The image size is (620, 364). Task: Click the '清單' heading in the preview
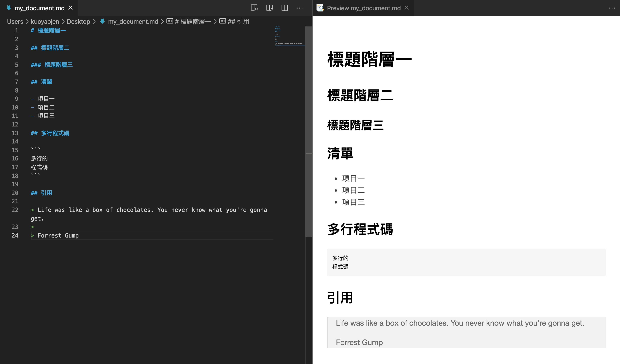pyautogui.click(x=340, y=153)
